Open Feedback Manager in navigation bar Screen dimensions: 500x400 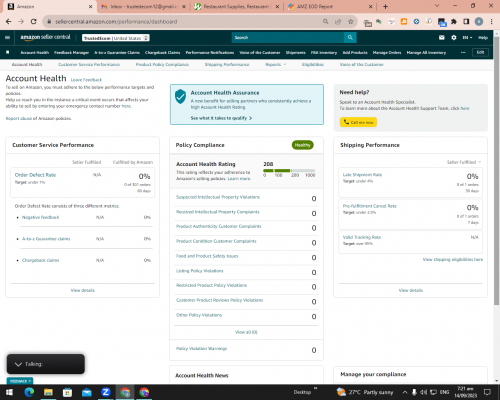71,52
